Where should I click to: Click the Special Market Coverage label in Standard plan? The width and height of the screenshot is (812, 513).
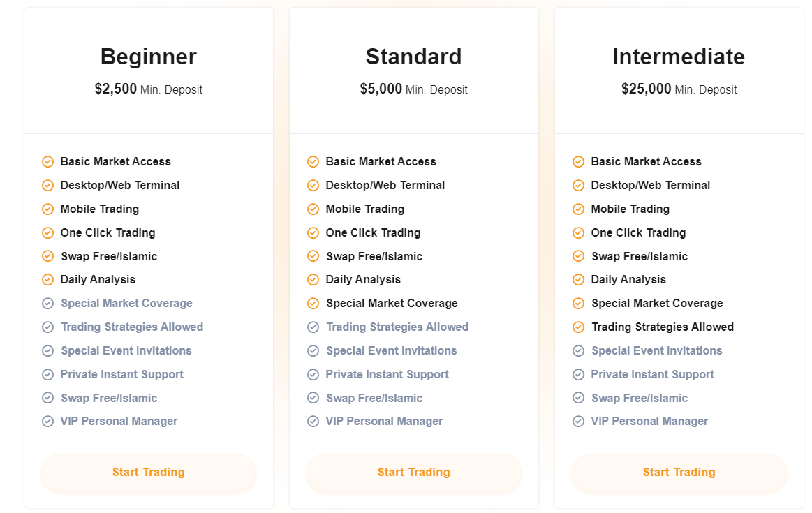(391, 303)
